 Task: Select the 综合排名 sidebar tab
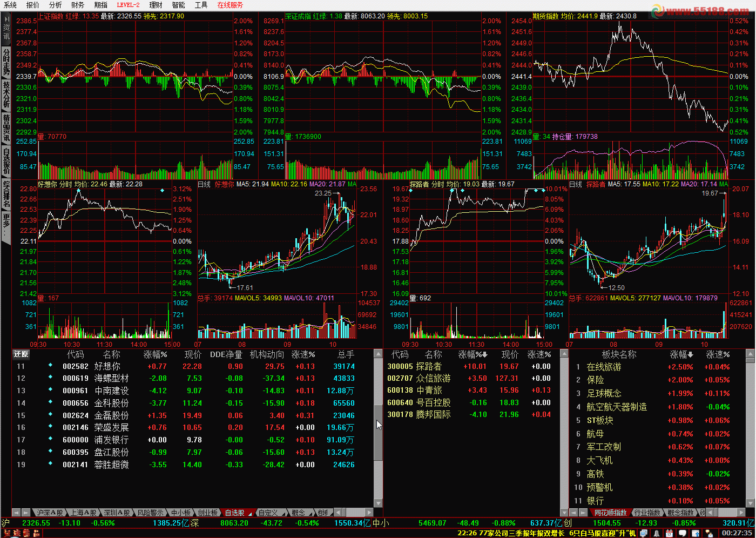click(x=6, y=194)
